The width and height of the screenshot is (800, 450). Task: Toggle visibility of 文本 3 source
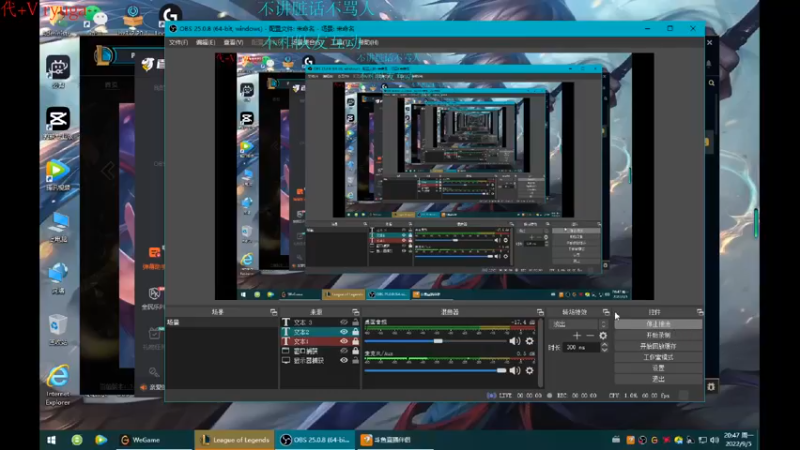(x=344, y=322)
